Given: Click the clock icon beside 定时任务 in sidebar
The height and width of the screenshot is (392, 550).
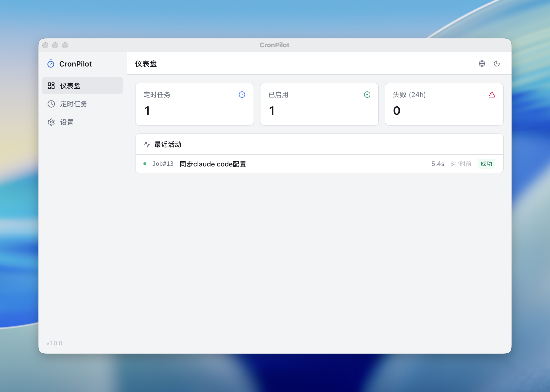Looking at the screenshot, I should point(51,104).
